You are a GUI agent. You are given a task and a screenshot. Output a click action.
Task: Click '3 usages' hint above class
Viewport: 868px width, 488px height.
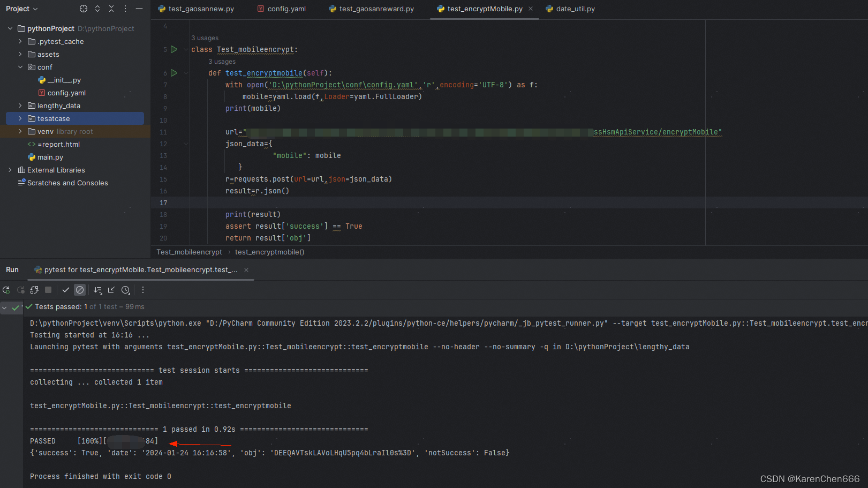point(205,38)
